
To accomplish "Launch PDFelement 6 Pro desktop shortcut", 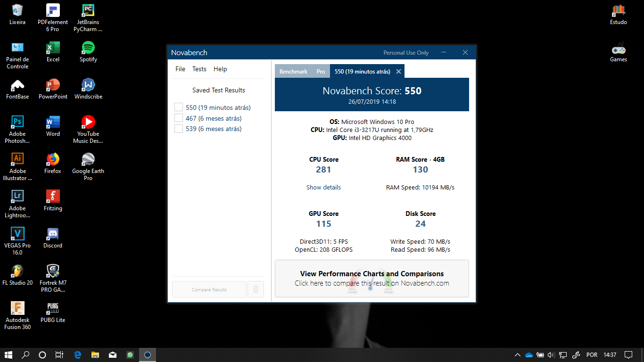I will pyautogui.click(x=53, y=17).
